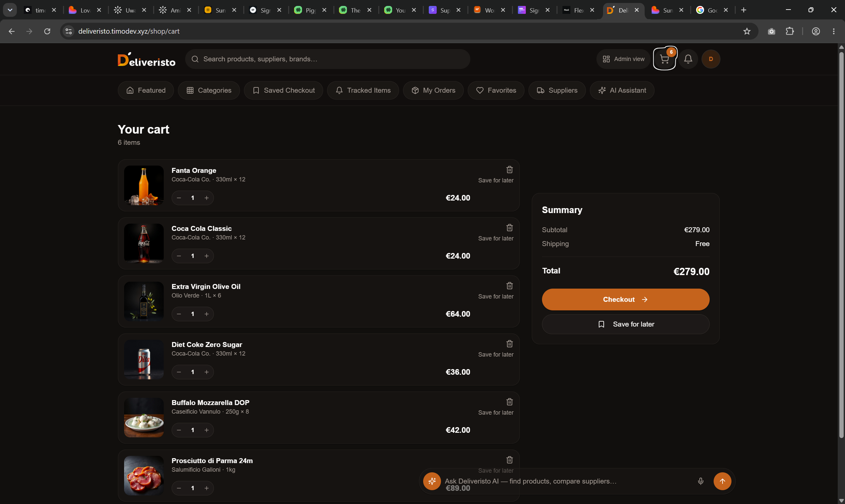Reduce Extra Virgin Olive Oil quantity
This screenshot has width=845, height=504.
(x=179, y=314)
